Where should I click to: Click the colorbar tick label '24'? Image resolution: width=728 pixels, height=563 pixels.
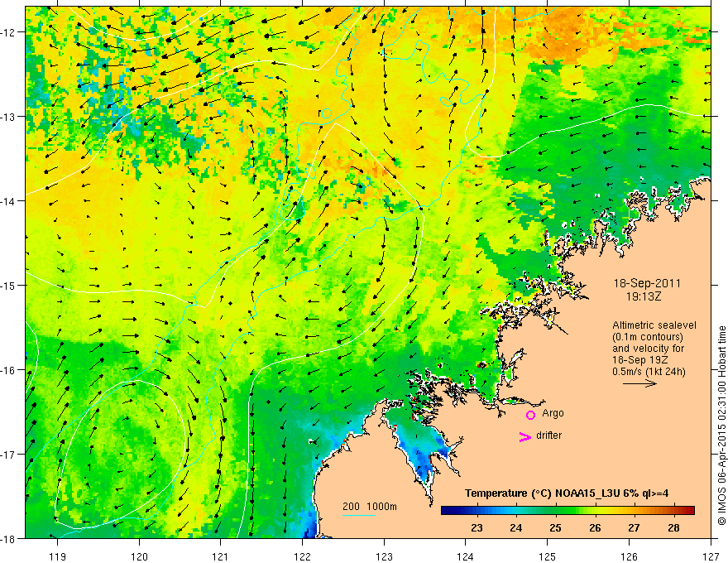(x=516, y=528)
